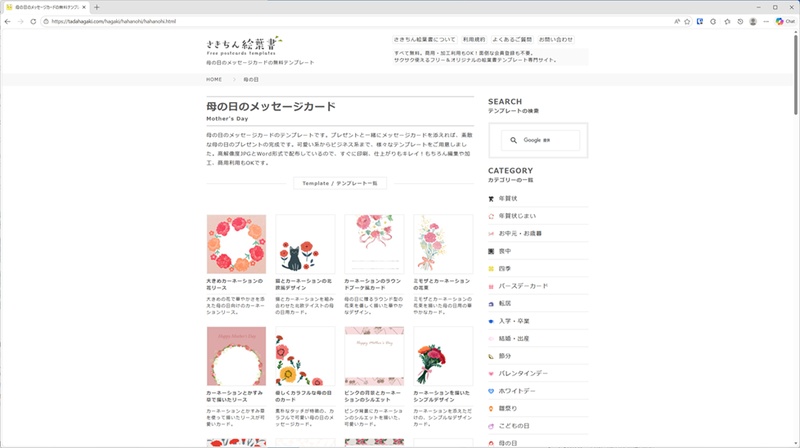The width and height of the screenshot is (800, 448).
Task: Reload the page with the refresh icon
Action: tap(33, 21)
